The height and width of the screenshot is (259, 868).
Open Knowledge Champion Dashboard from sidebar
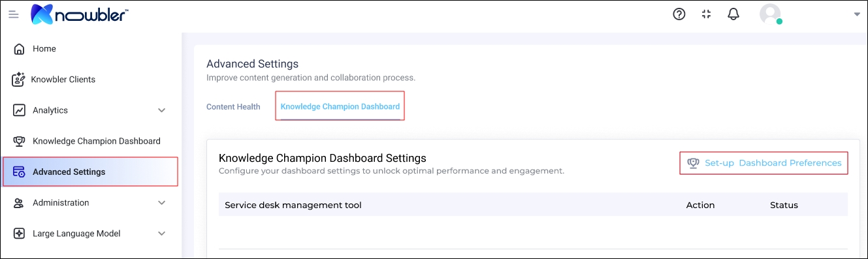click(x=97, y=141)
